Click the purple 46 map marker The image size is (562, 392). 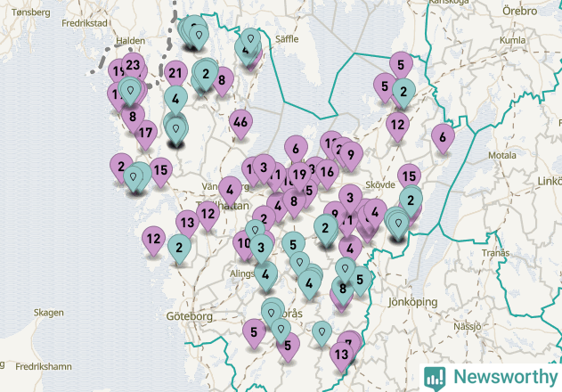[x=240, y=124]
